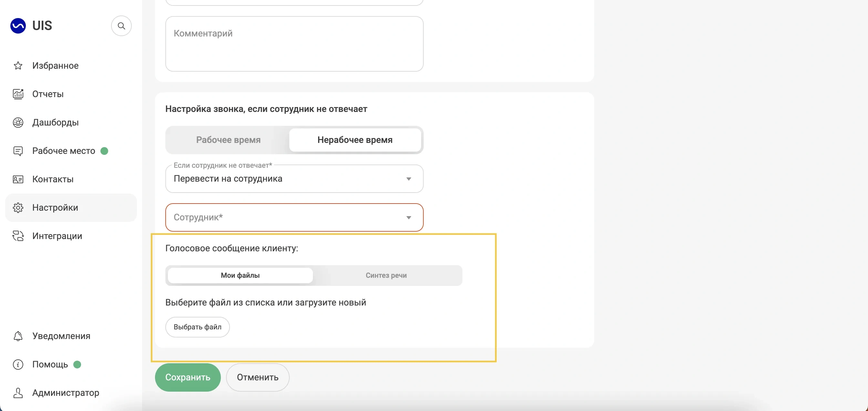Image resolution: width=868 pixels, height=411 pixels.
Task: Open the Сотрудник dropdown list
Action: pyautogui.click(x=294, y=217)
